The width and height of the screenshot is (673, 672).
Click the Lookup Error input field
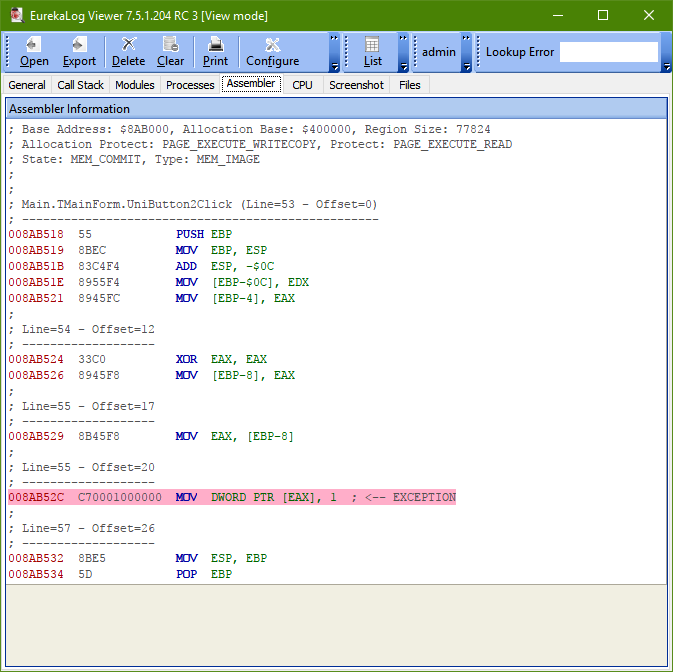tap(608, 52)
